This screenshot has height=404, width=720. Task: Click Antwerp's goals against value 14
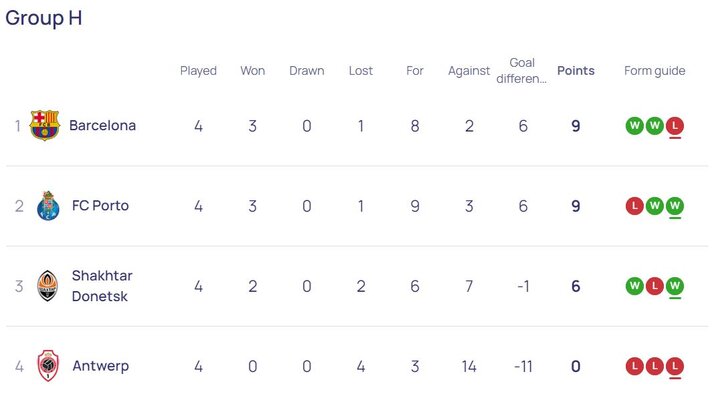[x=469, y=366]
